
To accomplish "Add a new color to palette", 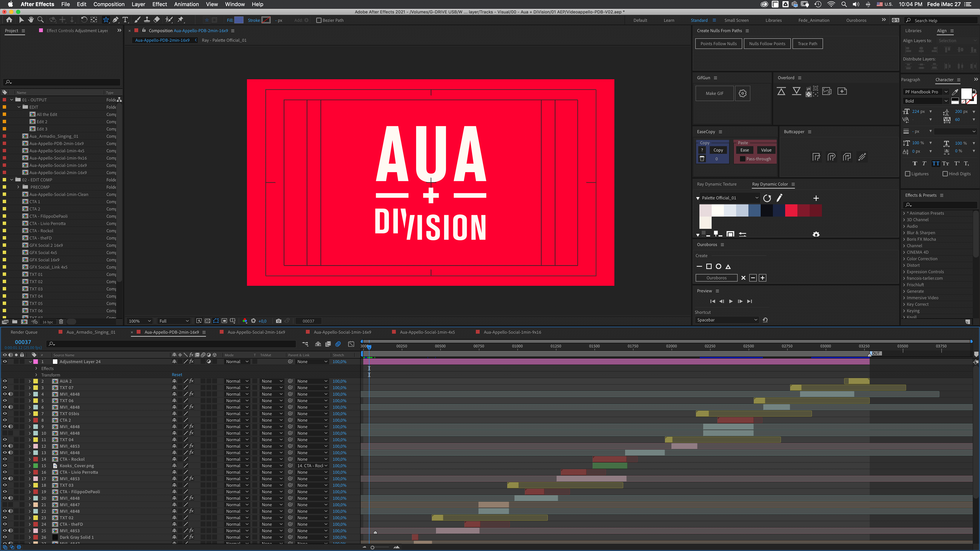I will 816,198.
